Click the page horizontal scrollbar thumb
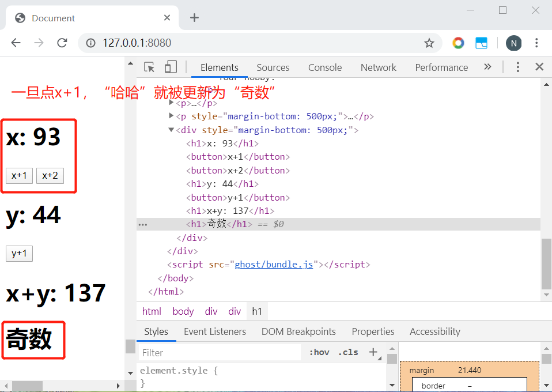Image resolution: width=552 pixels, height=392 pixels. coord(28,385)
